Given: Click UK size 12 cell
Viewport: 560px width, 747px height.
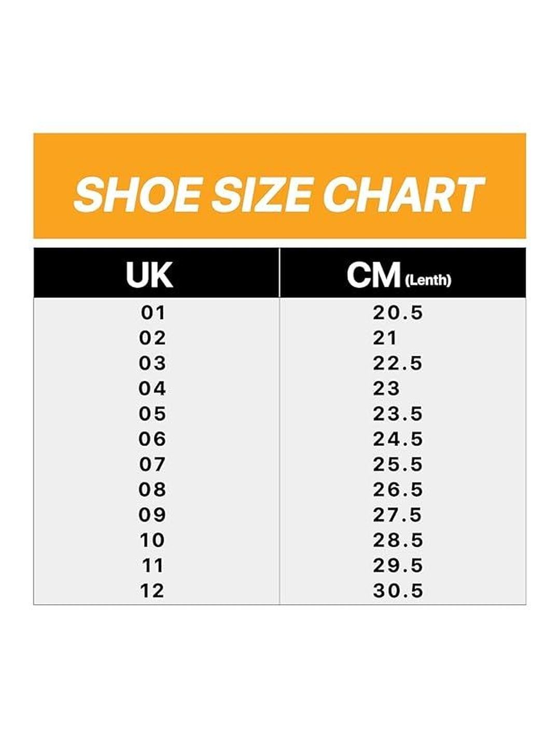Looking at the screenshot, I should (x=152, y=591).
